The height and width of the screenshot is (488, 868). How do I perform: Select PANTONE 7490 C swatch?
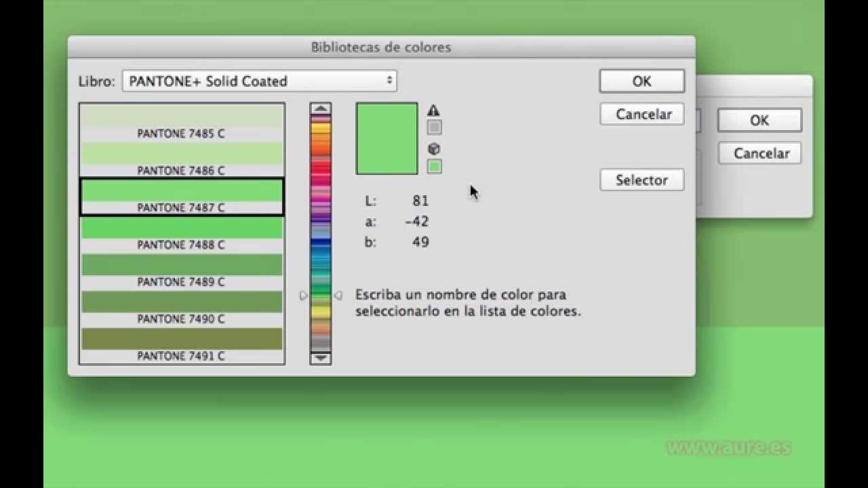coord(182,308)
